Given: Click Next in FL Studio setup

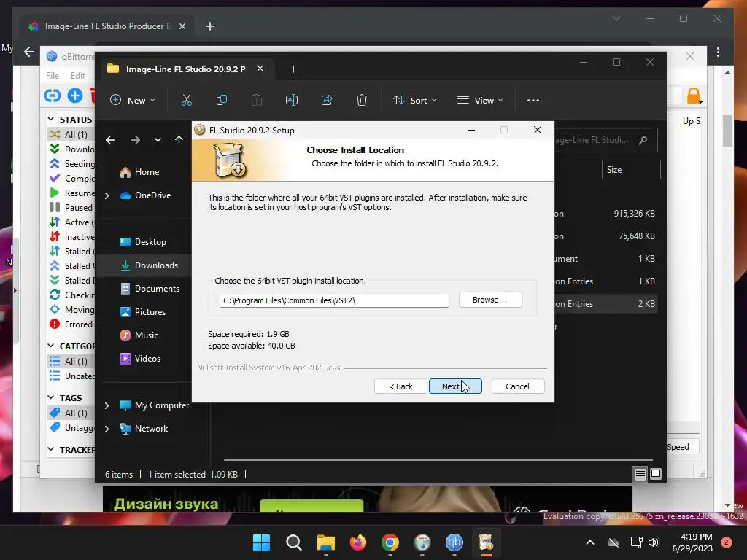Looking at the screenshot, I should point(455,386).
